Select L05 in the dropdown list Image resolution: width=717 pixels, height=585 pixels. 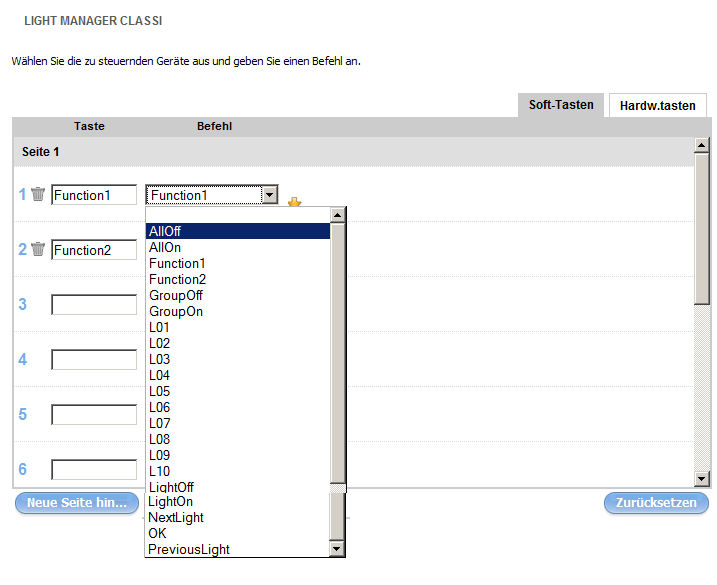tap(237, 391)
